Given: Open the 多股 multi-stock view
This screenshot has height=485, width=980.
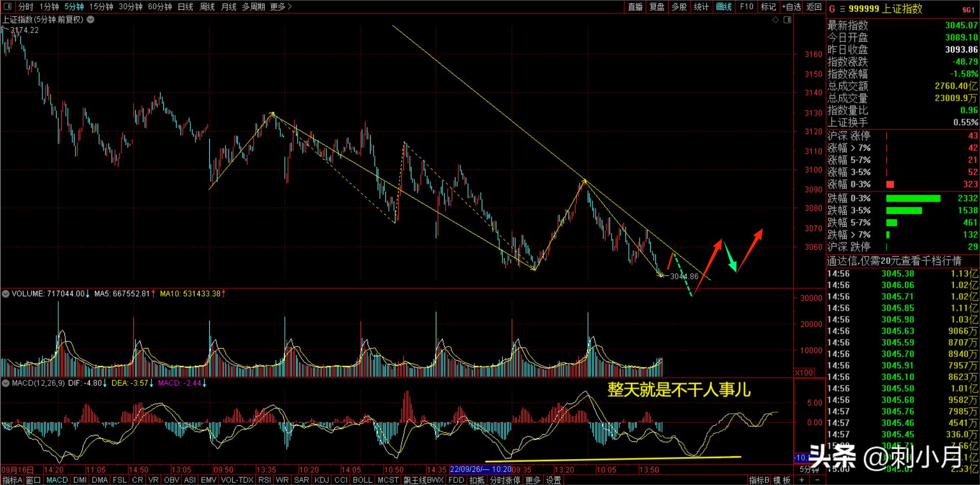Looking at the screenshot, I should 679,7.
